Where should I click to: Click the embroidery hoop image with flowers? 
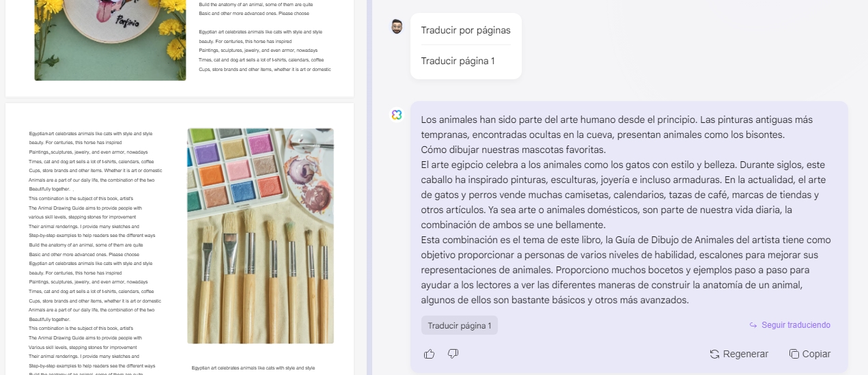(x=111, y=40)
